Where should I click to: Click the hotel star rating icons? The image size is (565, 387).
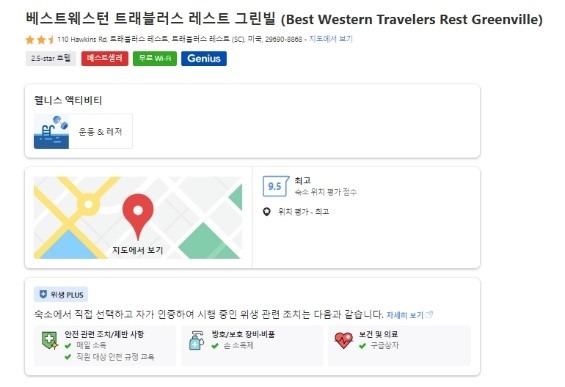(40, 39)
